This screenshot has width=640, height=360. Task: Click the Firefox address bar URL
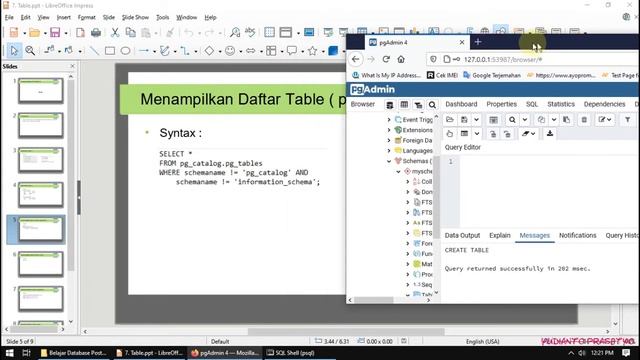(503, 60)
